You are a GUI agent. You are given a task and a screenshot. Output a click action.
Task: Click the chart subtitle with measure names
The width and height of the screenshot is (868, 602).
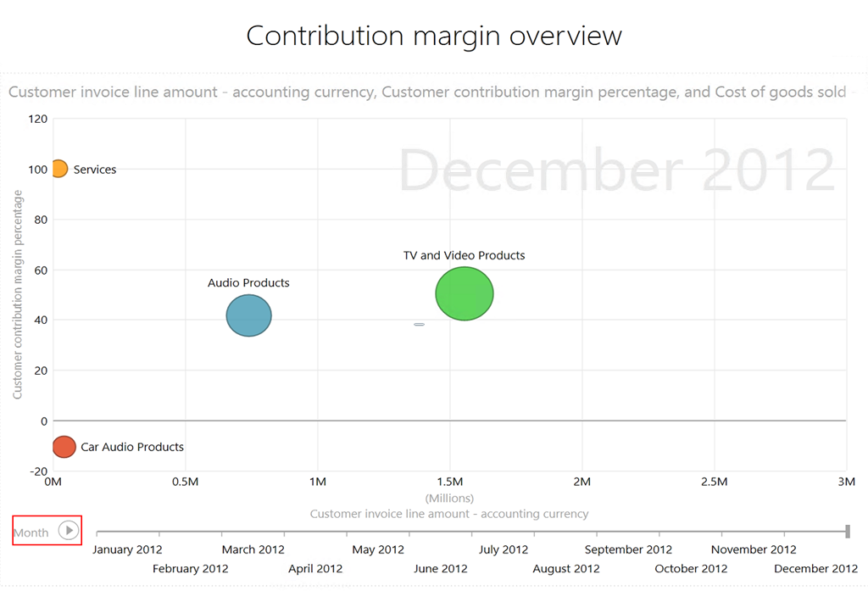(427, 92)
